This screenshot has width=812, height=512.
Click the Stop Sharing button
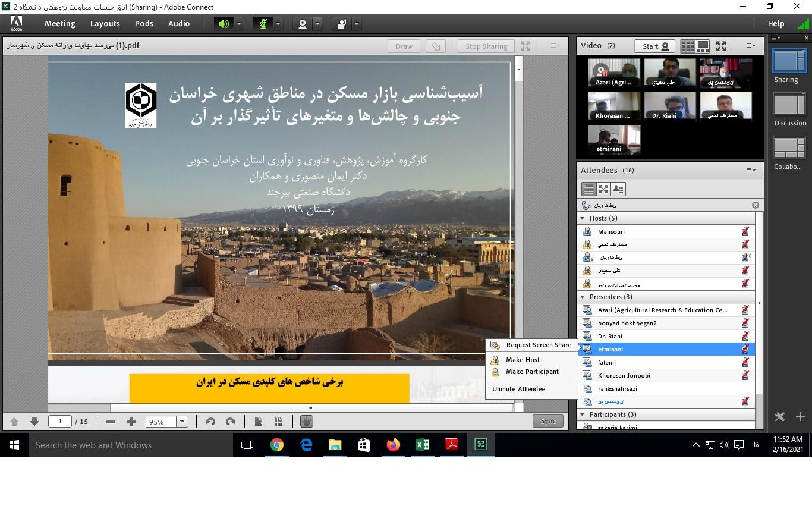coord(486,46)
